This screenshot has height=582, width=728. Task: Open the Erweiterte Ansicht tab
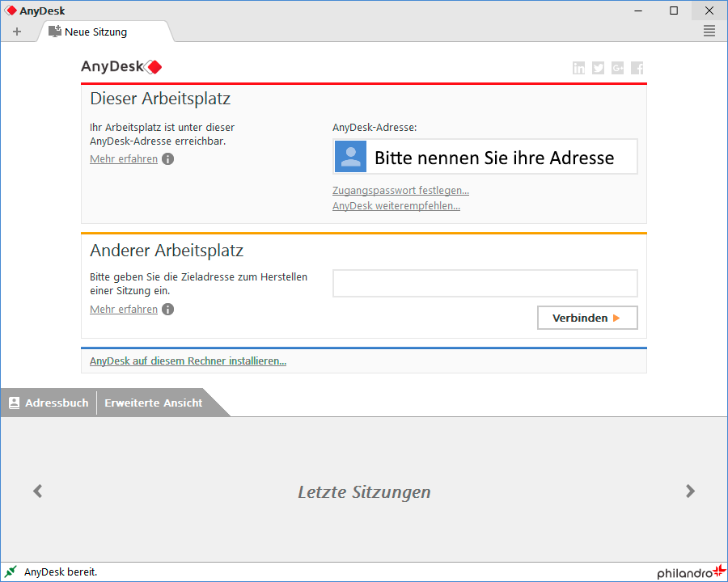(x=153, y=403)
